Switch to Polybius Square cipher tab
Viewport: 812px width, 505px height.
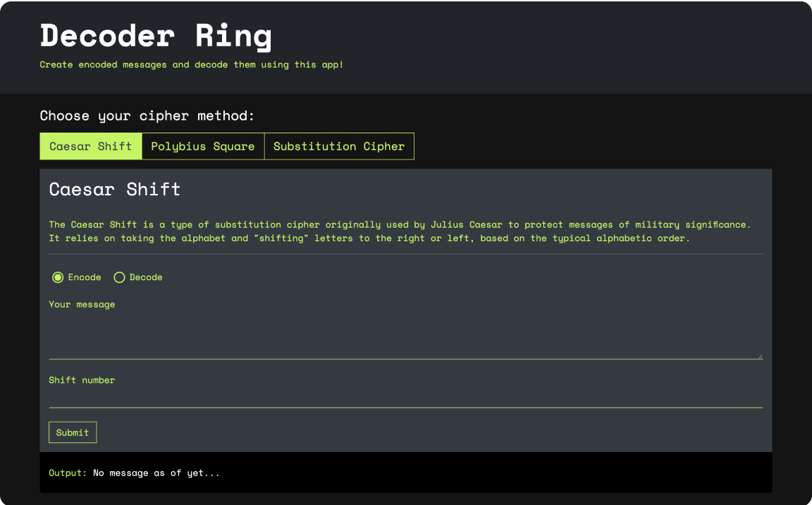[x=203, y=146]
